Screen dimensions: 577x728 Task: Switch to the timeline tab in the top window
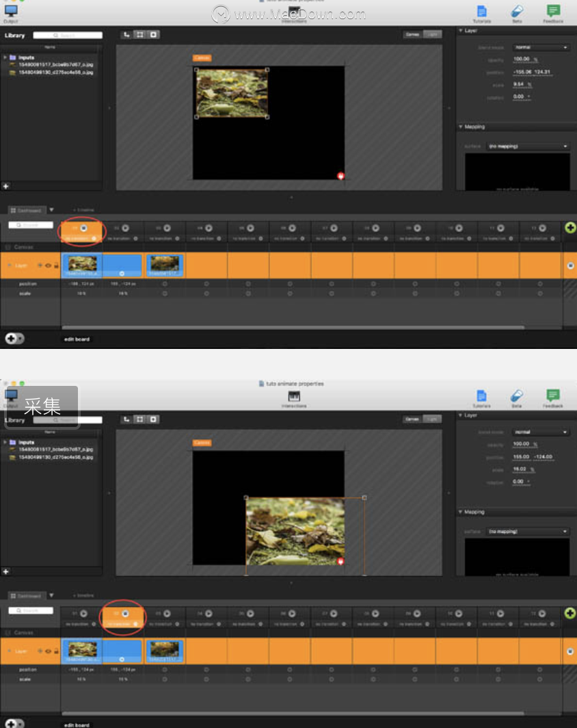point(83,210)
